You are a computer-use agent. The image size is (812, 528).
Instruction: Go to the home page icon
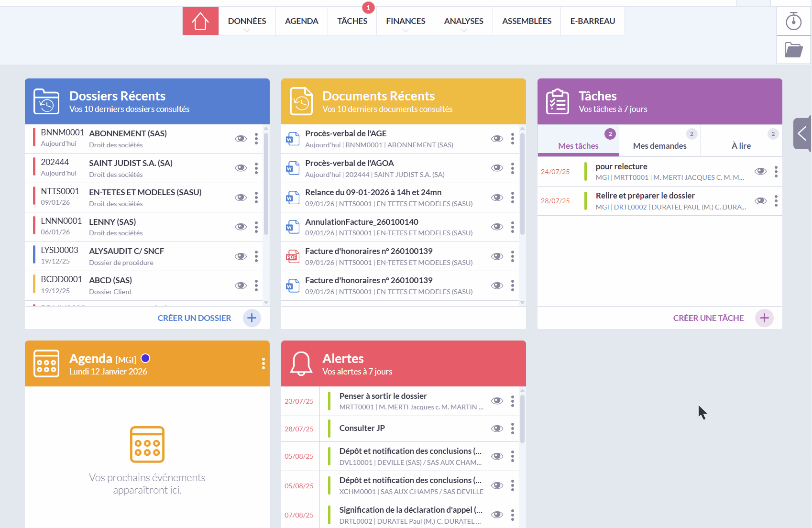pos(200,21)
